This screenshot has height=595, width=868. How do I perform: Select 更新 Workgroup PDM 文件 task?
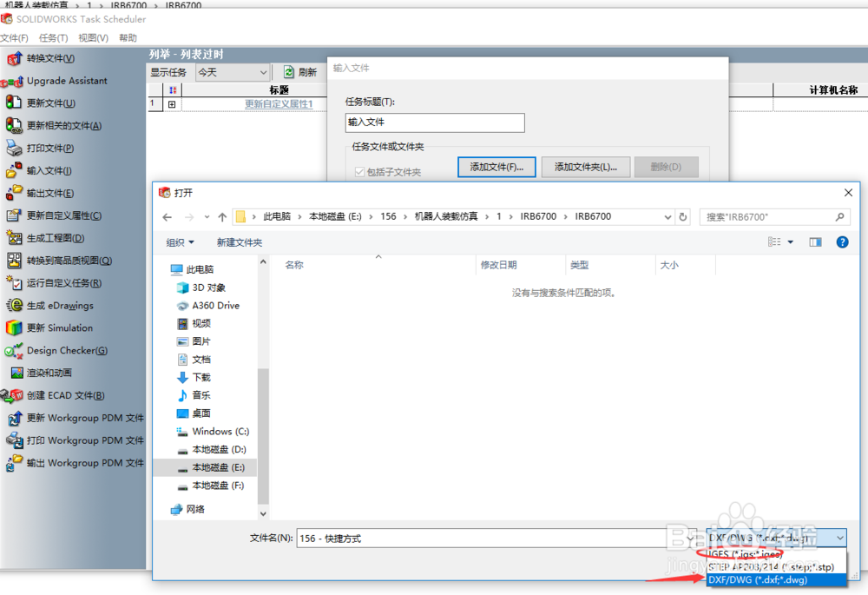[85, 418]
